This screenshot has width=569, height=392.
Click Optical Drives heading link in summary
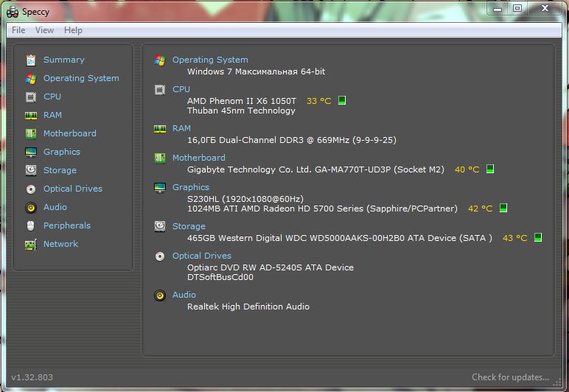[202, 256]
